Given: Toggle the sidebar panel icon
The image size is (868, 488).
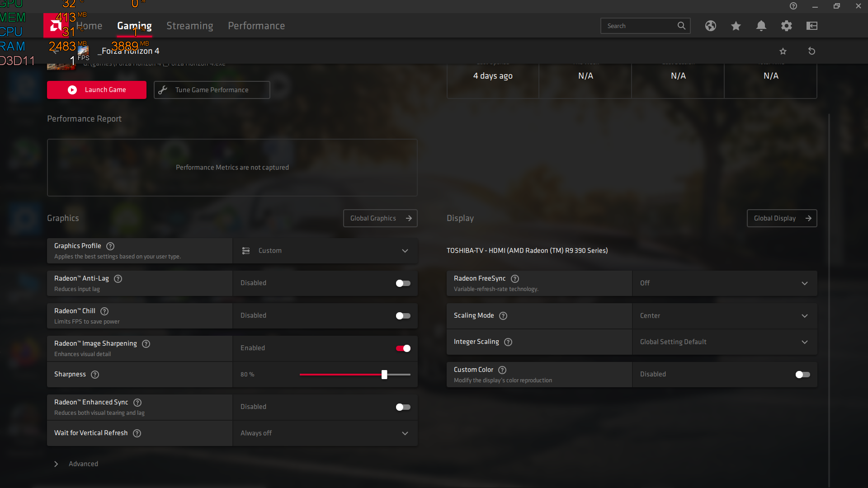Looking at the screenshot, I should pyautogui.click(x=812, y=26).
